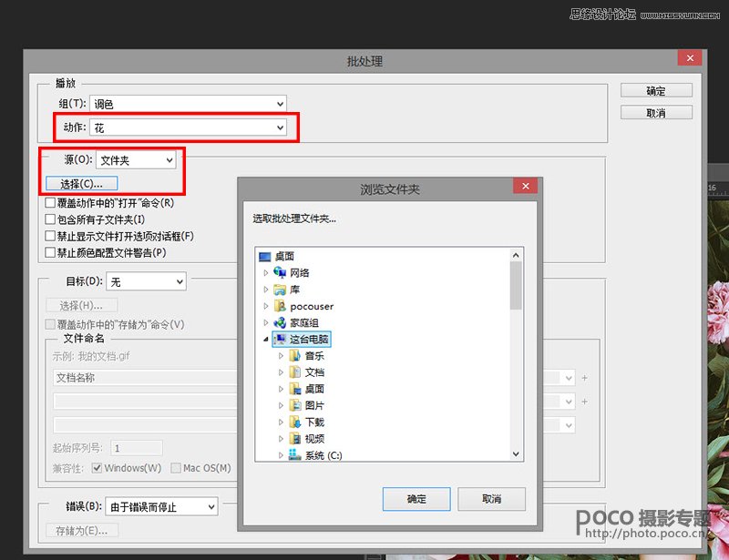
Task: Click the folder tree scroll-down arrow
Action: (x=516, y=454)
